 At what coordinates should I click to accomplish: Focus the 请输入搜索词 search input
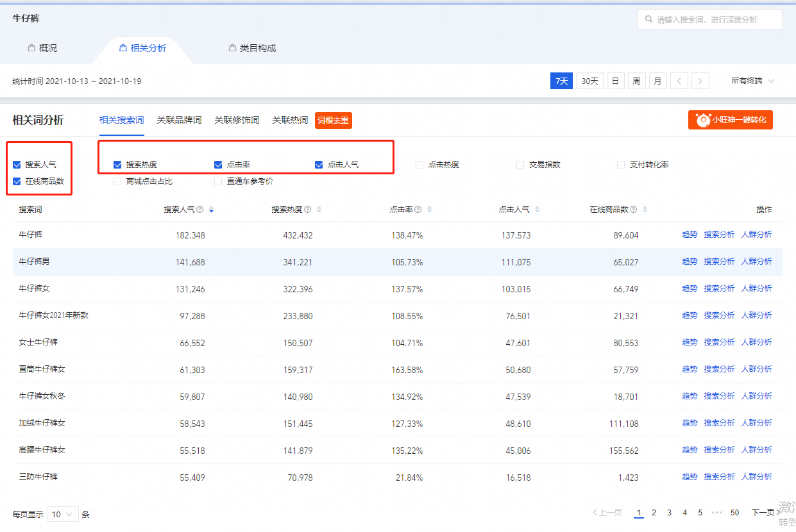[710, 19]
